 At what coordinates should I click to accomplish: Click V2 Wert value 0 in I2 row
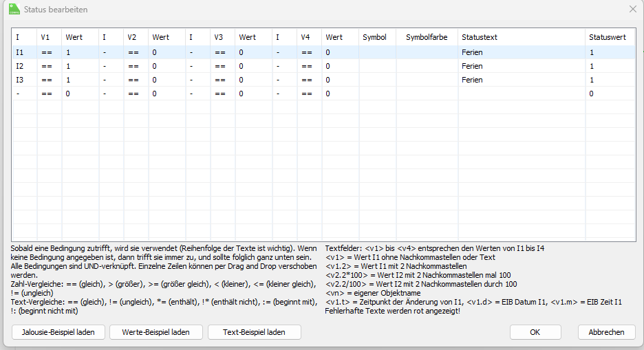click(167, 66)
